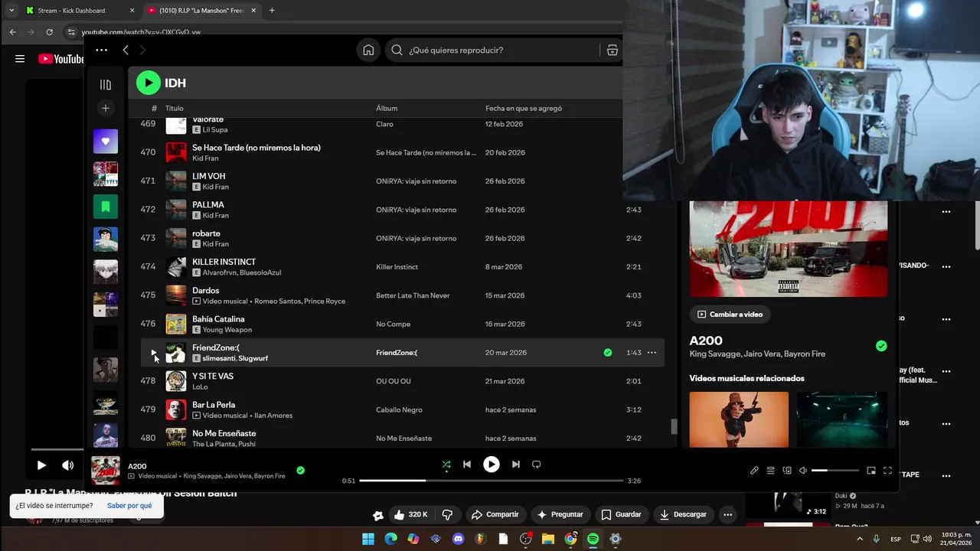Play the IDH playlist green button

[x=149, y=83]
